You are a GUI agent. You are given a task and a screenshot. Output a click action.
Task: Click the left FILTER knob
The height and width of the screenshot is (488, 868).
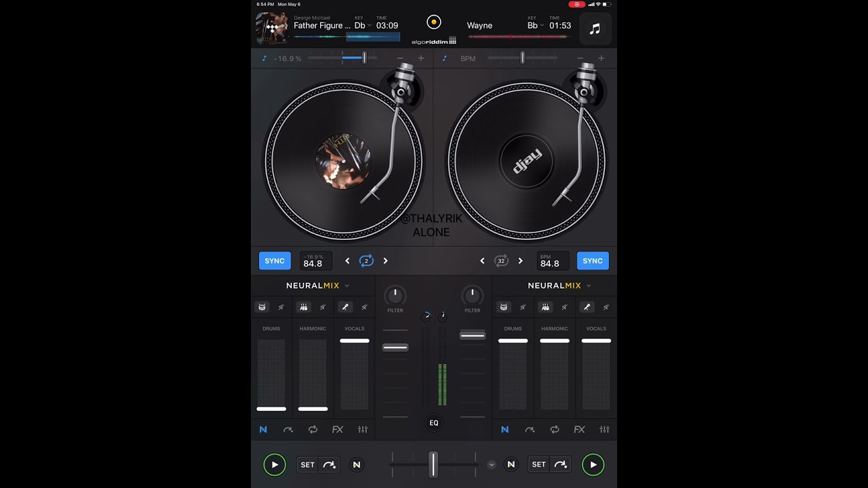click(395, 296)
